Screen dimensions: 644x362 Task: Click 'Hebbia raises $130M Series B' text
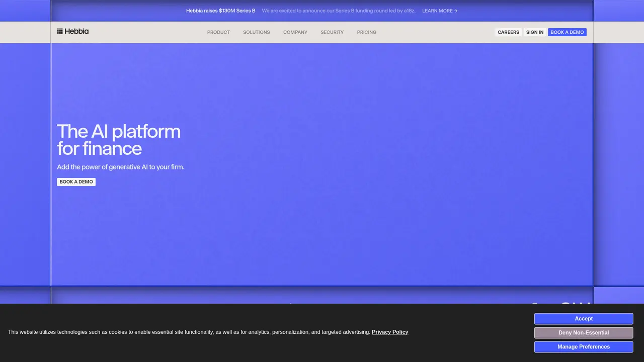[x=220, y=11]
